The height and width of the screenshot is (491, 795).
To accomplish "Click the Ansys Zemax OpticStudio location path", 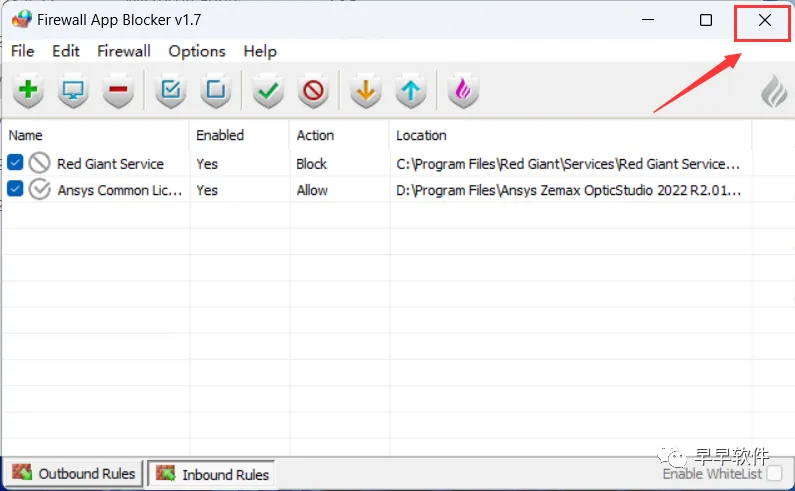I will point(568,191).
